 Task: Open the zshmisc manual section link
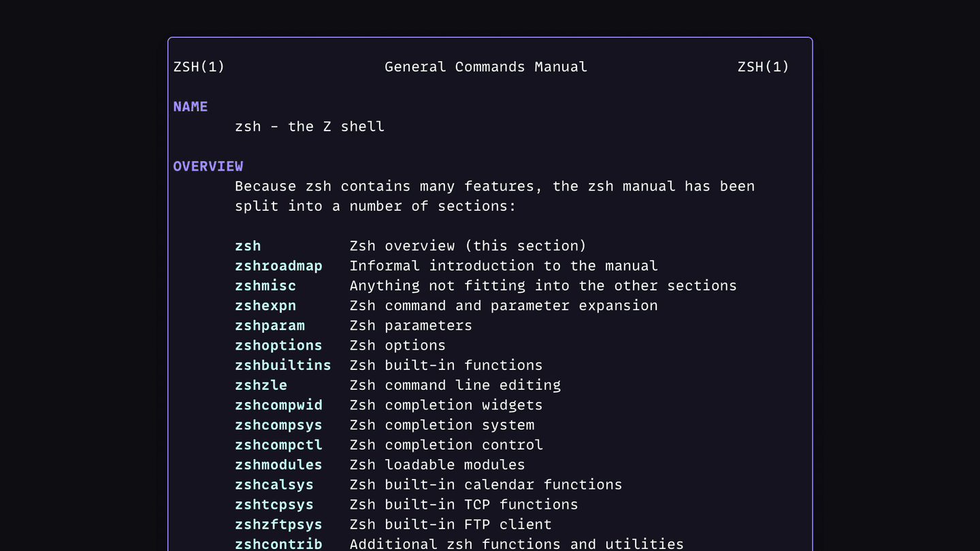coord(265,286)
